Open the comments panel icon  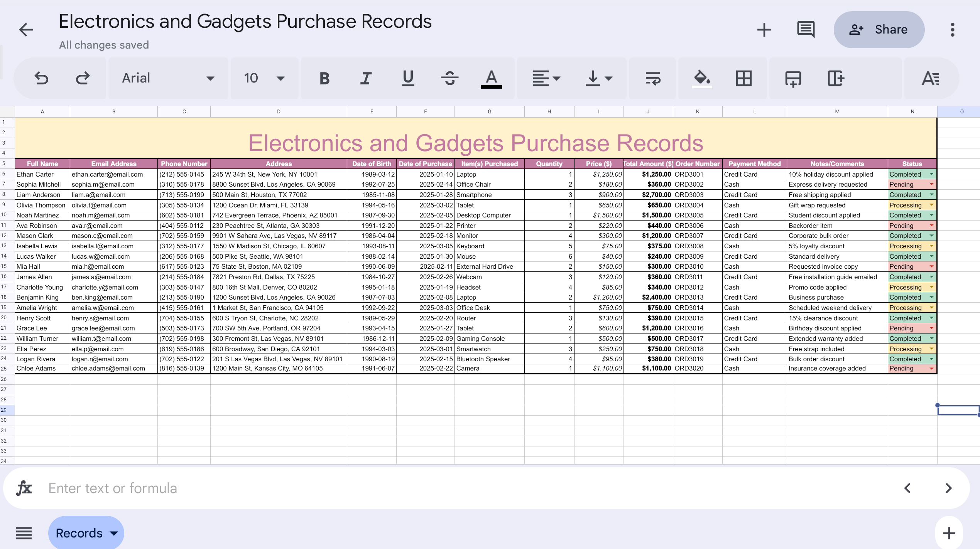coord(806,30)
